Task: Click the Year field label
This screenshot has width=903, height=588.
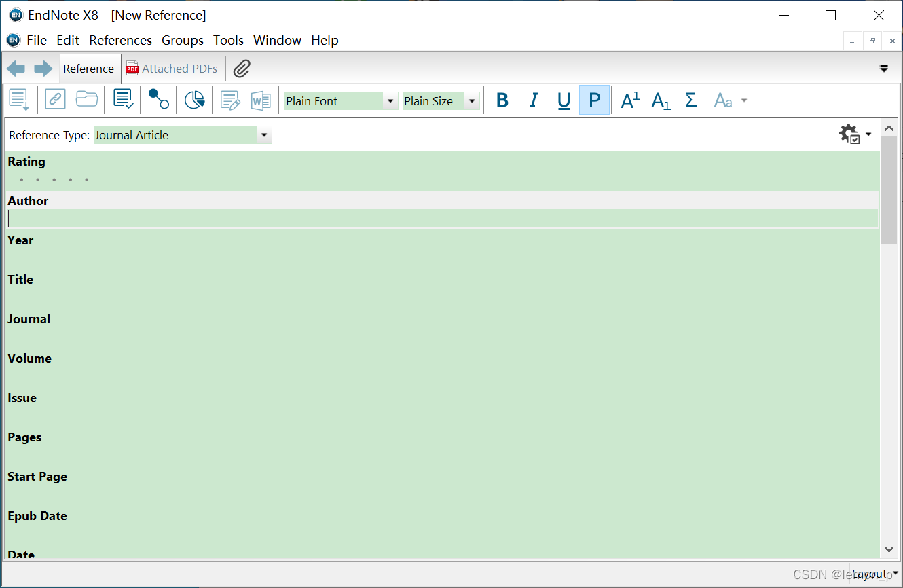Action: click(20, 240)
